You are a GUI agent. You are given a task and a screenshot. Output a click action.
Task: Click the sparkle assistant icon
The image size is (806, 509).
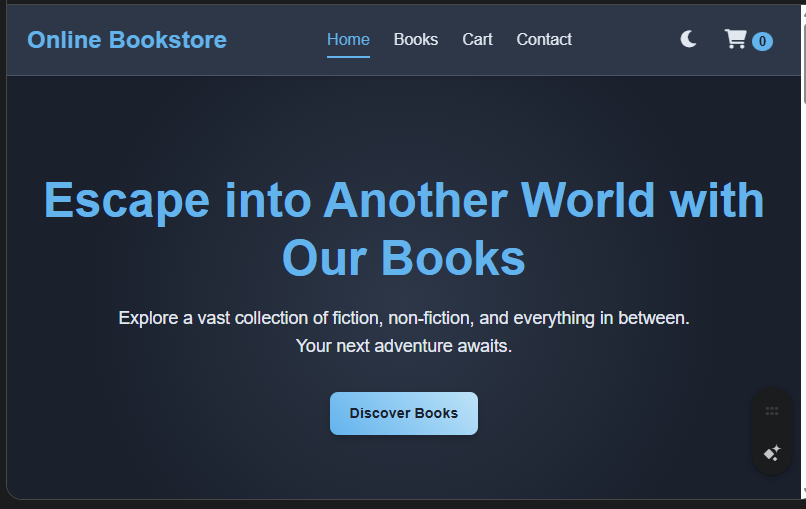coord(772,453)
